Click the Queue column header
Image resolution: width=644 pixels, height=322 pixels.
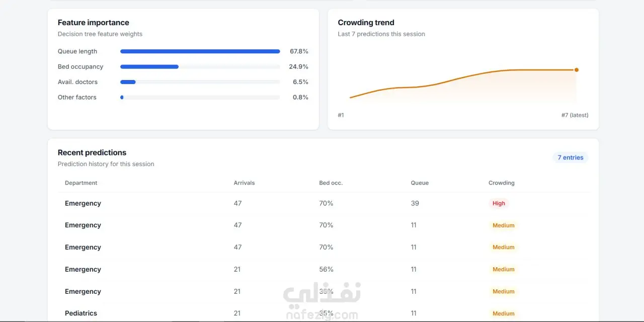(420, 183)
